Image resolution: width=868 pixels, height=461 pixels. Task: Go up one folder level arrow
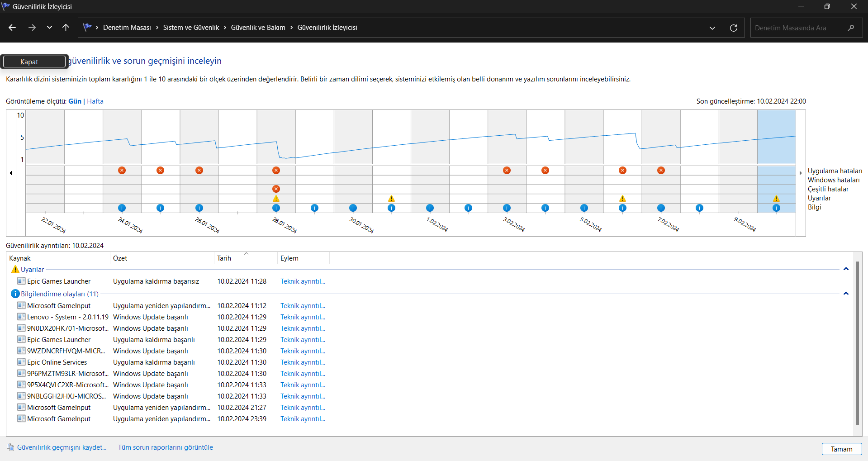point(66,28)
